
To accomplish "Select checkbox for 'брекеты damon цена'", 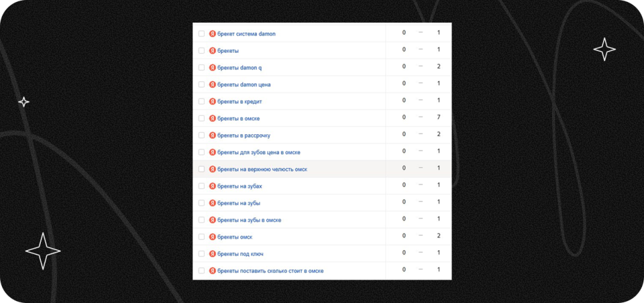I will pos(201,84).
